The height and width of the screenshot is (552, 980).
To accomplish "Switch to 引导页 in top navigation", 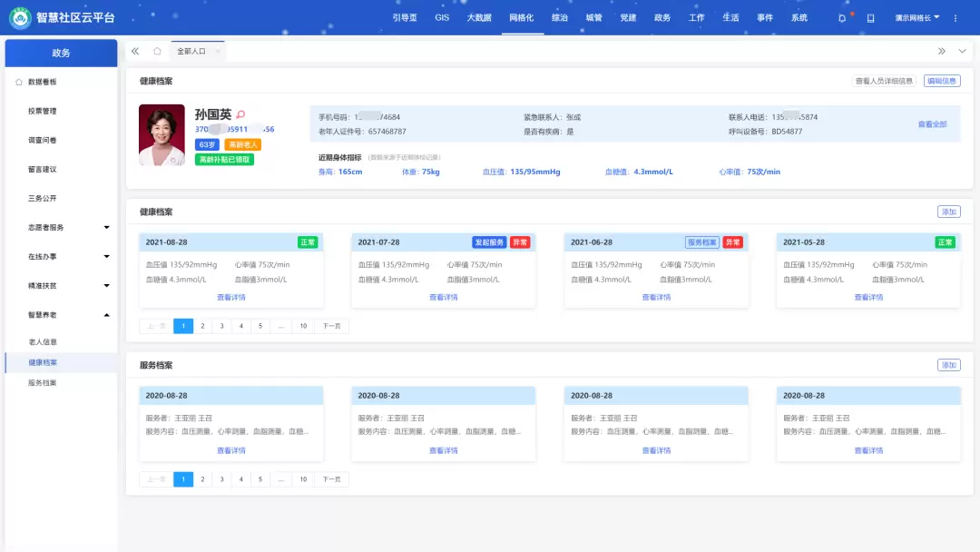I will click(x=405, y=18).
